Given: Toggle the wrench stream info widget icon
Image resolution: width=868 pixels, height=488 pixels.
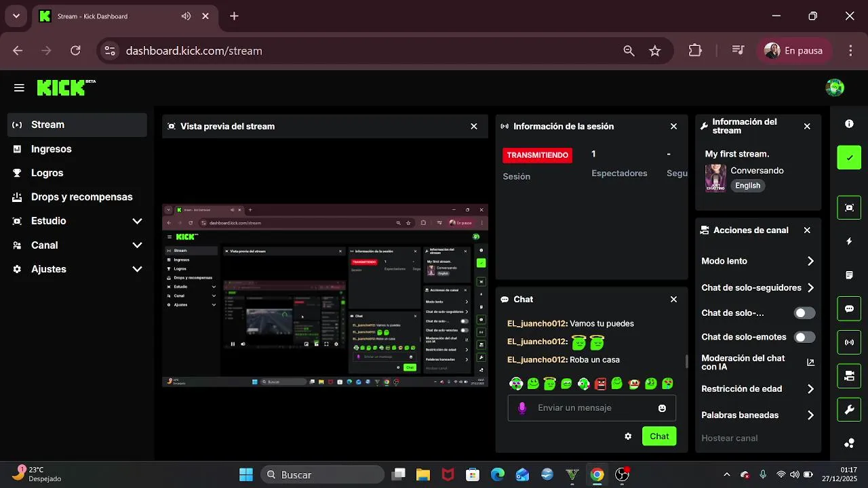Looking at the screenshot, I should (x=849, y=409).
